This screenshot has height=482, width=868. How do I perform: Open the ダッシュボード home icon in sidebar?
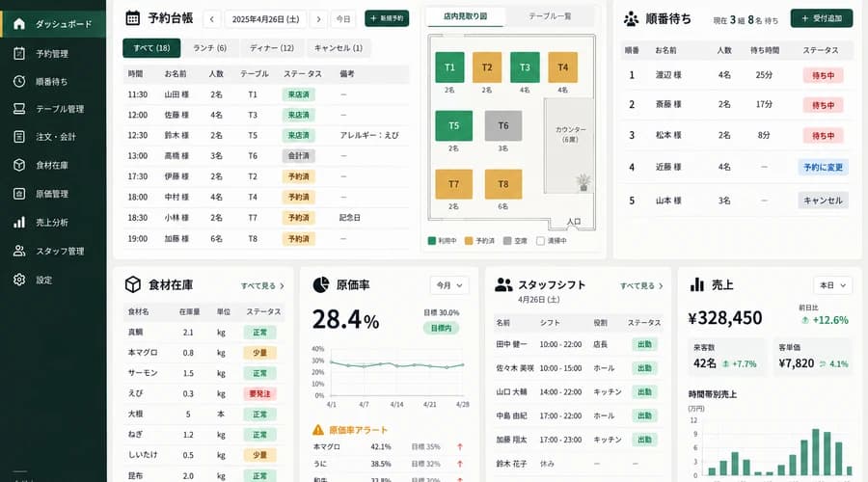coord(19,24)
